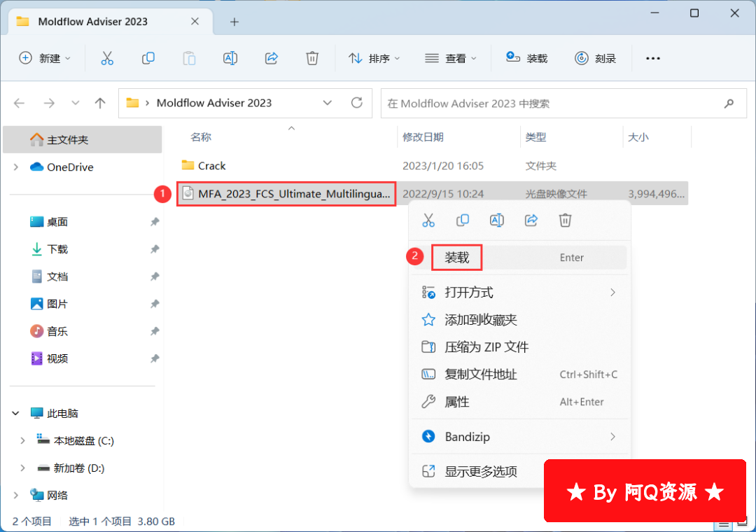Unpin 桌面 using its pin icon

(x=154, y=222)
